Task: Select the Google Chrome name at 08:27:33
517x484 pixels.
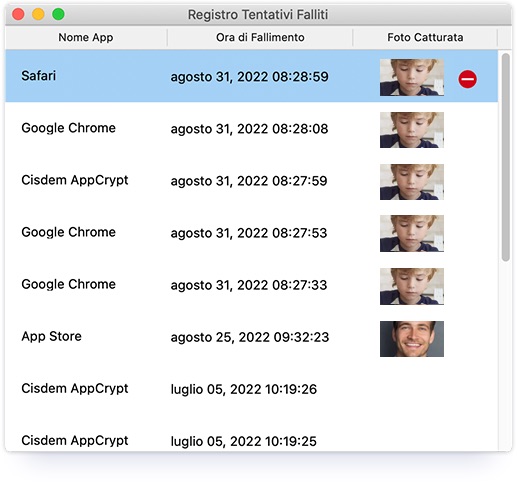Action: tap(68, 284)
